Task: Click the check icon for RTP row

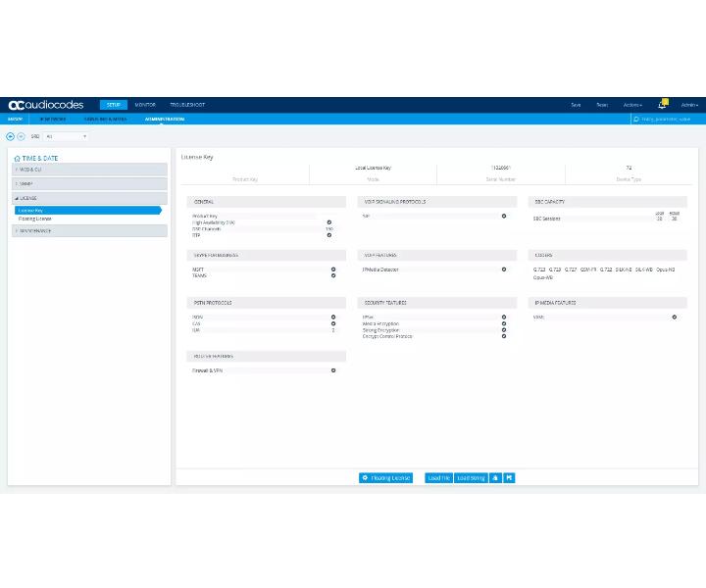Action: (x=329, y=235)
